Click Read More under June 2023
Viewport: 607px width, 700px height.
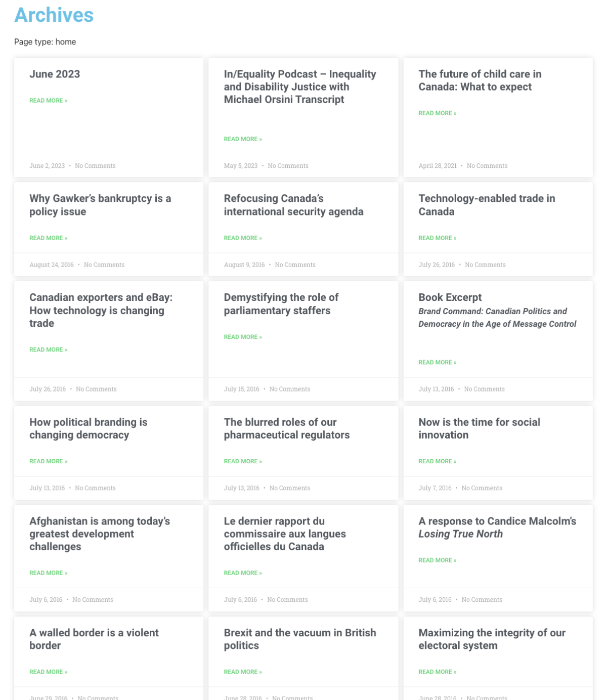coord(48,101)
